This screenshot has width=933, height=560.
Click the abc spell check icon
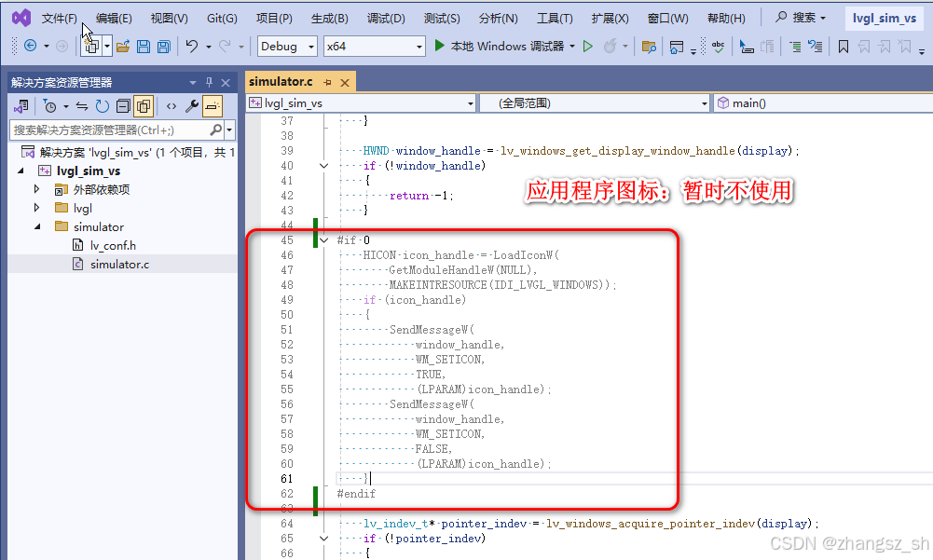coord(719,46)
